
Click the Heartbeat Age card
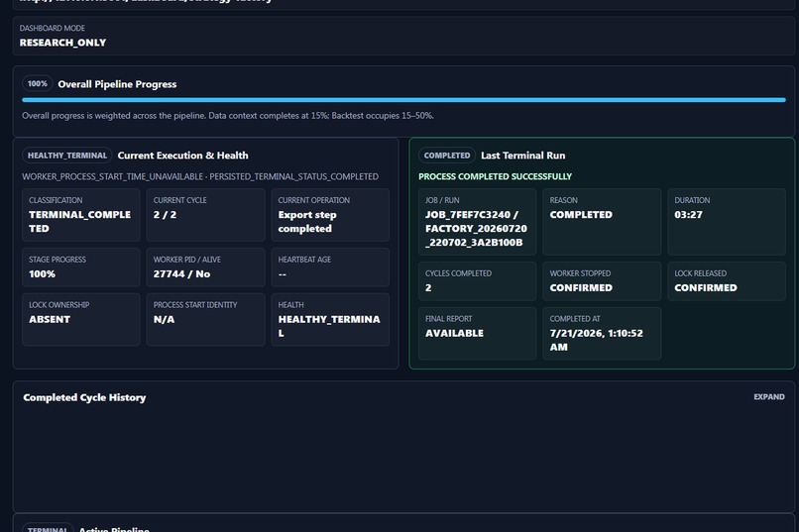click(x=330, y=267)
